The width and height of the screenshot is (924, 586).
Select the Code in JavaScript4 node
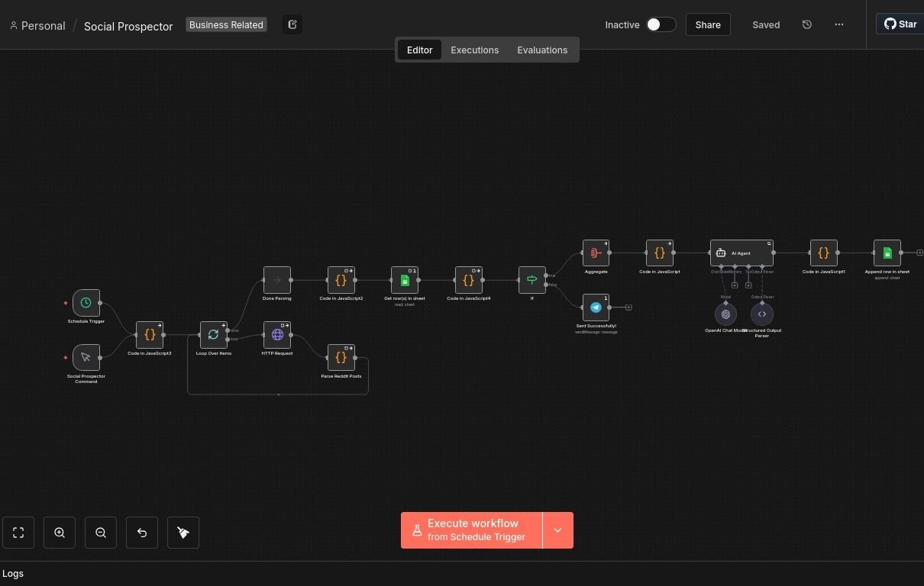tap(469, 280)
